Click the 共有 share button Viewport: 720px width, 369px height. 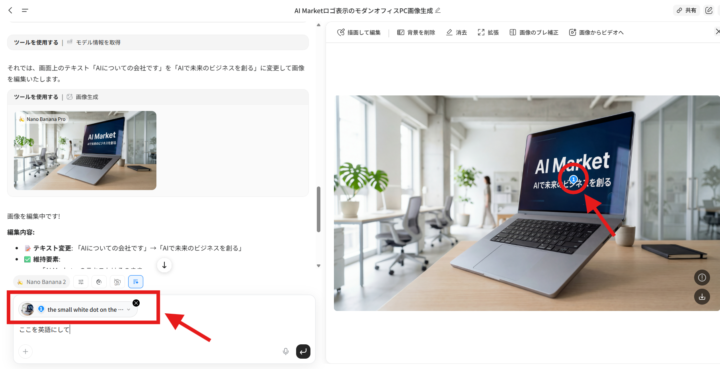click(x=686, y=10)
